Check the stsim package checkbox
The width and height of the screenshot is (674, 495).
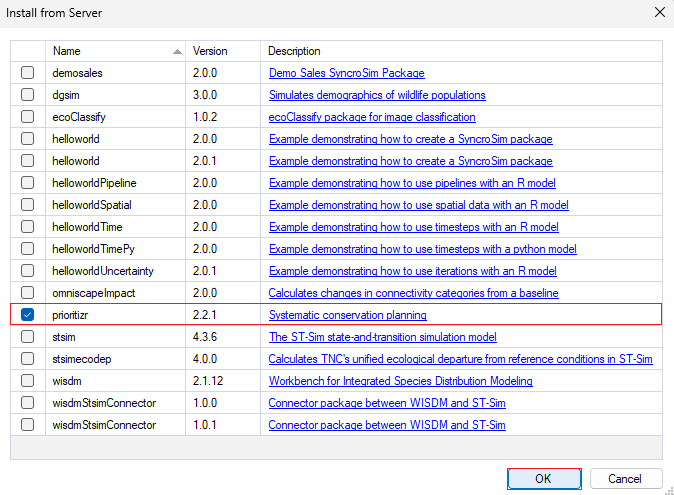(28, 336)
